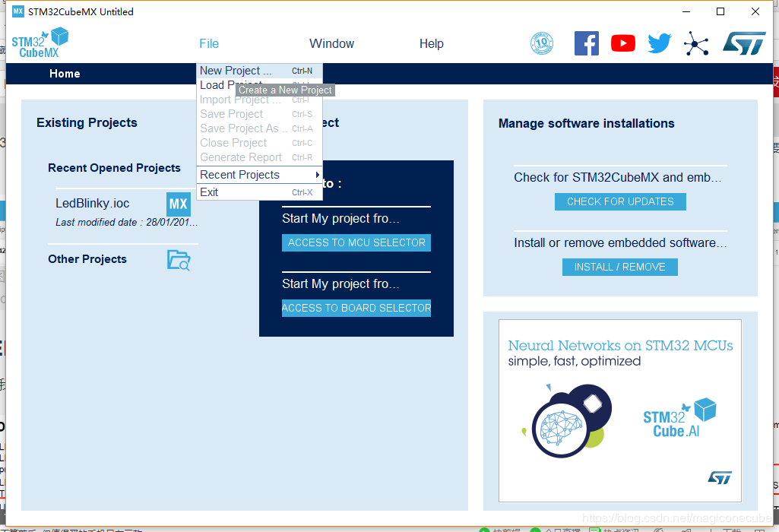This screenshot has height=532, width=779.
Task: Browse other projects with folder search icon
Action: [179, 260]
